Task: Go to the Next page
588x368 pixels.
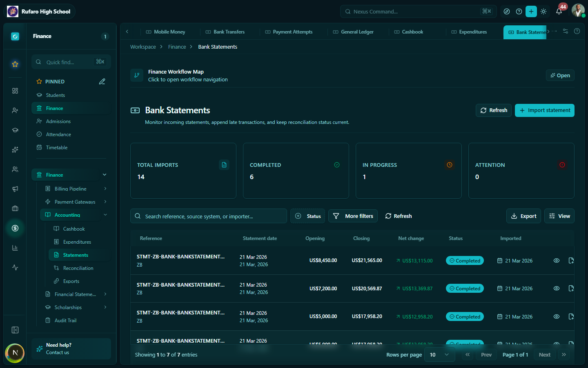Action: (x=544, y=355)
